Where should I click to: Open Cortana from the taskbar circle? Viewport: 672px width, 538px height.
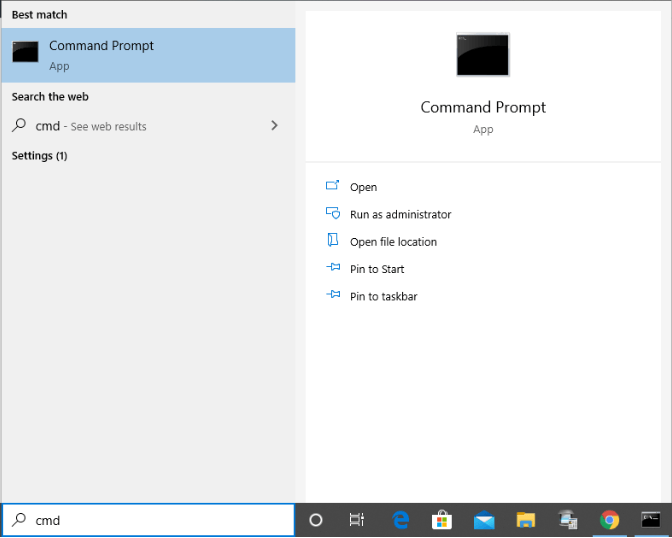tap(316, 520)
